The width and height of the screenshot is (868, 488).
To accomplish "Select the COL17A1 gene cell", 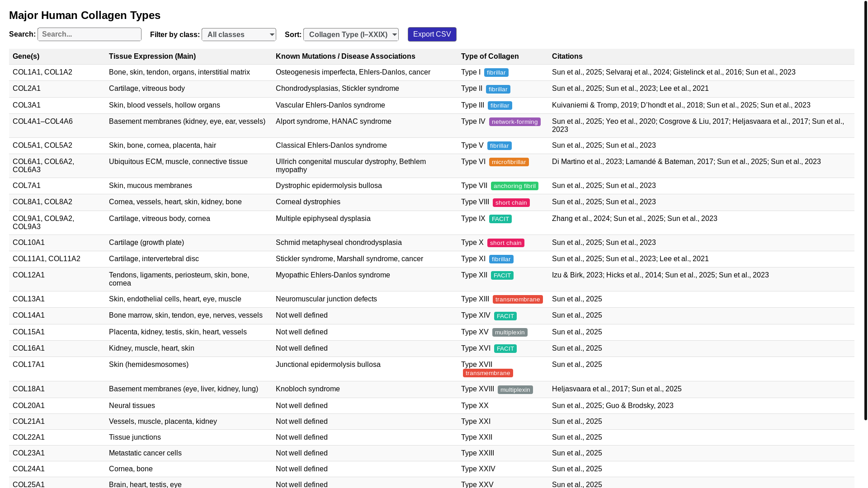I will (57, 369).
